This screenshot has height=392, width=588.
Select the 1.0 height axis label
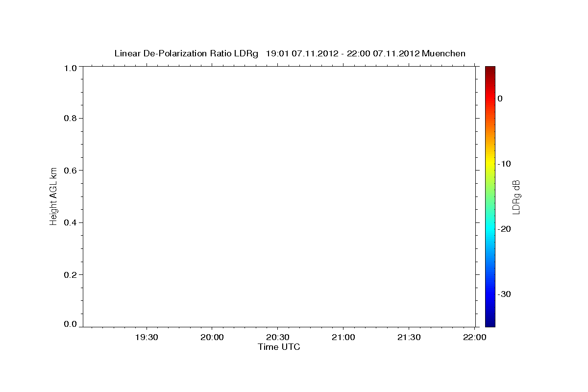(x=71, y=68)
